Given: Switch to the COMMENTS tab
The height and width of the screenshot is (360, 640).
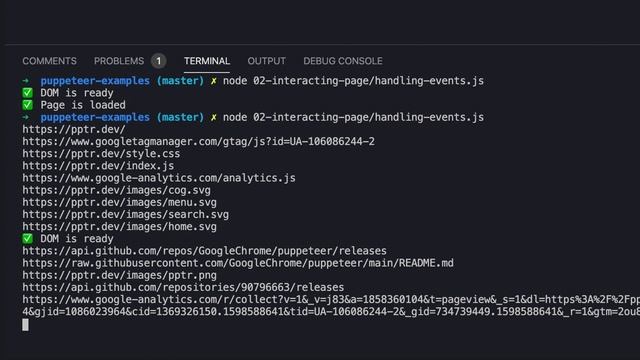Looking at the screenshot, I should pos(49,61).
